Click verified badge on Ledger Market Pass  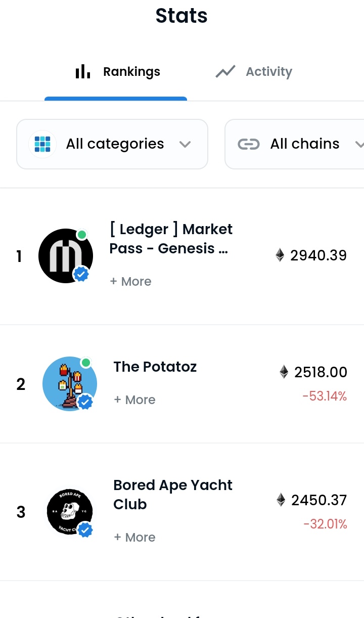click(x=81, y=274)
